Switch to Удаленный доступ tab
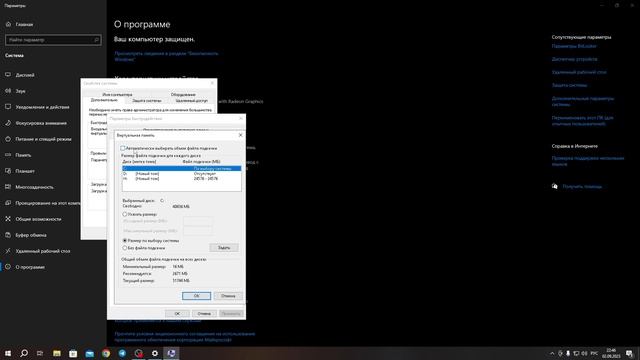This screenshot has height=360, width=640. pyautogui.click(x=191, y=100)
